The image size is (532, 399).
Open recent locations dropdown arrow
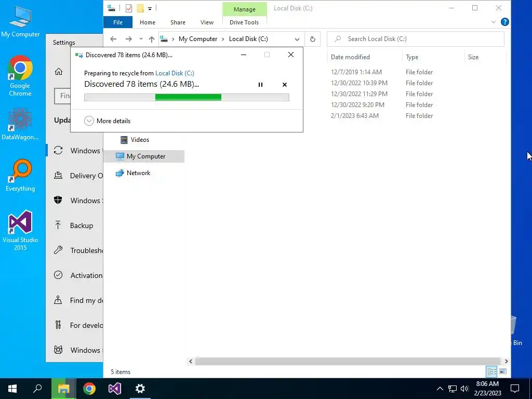click(141, 39)
